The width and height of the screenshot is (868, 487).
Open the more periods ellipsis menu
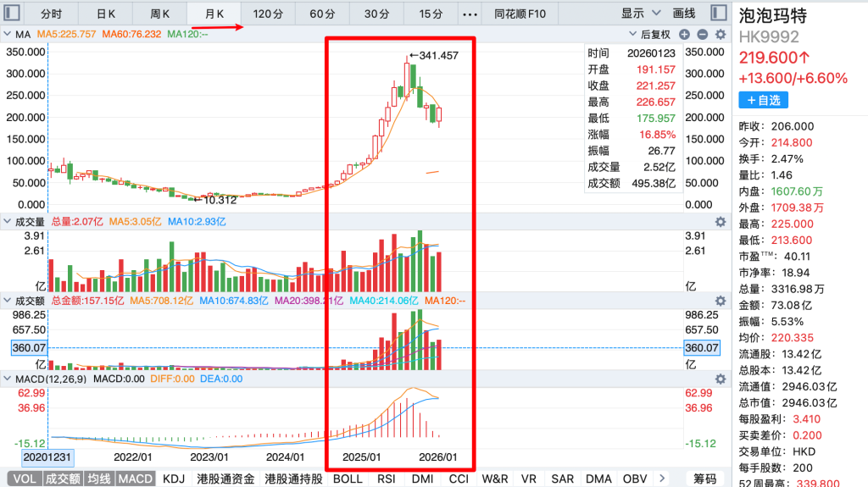[469, 14]
